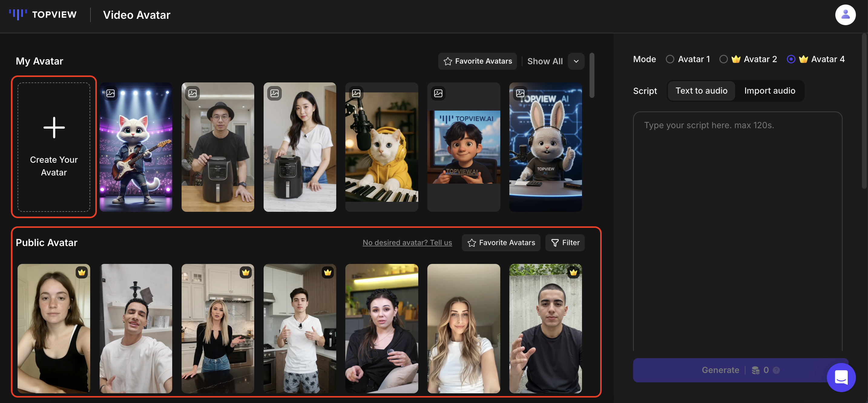The image size is (868, 403).
Task: Open the user profile icon top right
Action: pyautogui.click(x=845, y=15)
